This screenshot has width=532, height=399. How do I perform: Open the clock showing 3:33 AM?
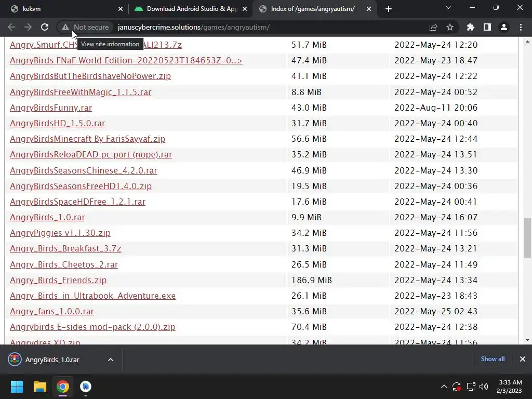510,387
